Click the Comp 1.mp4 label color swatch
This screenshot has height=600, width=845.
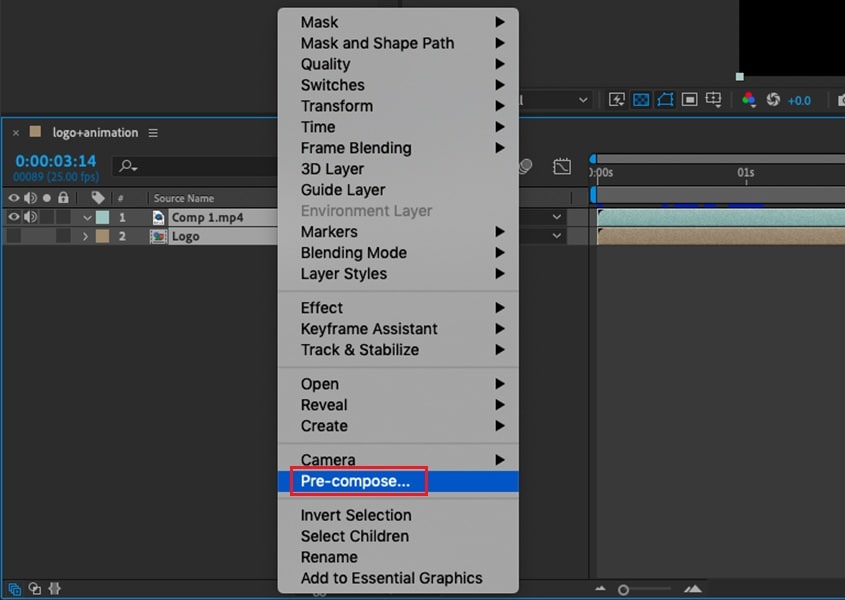pyautogui.click(x=103, y=217)
